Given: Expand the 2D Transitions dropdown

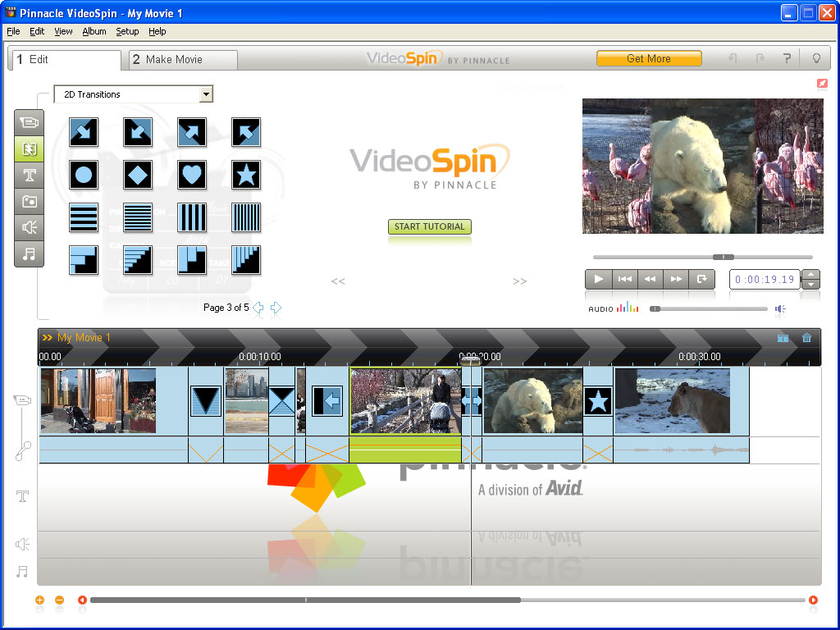Looking at the screenshot, I should tap(206, 94).
